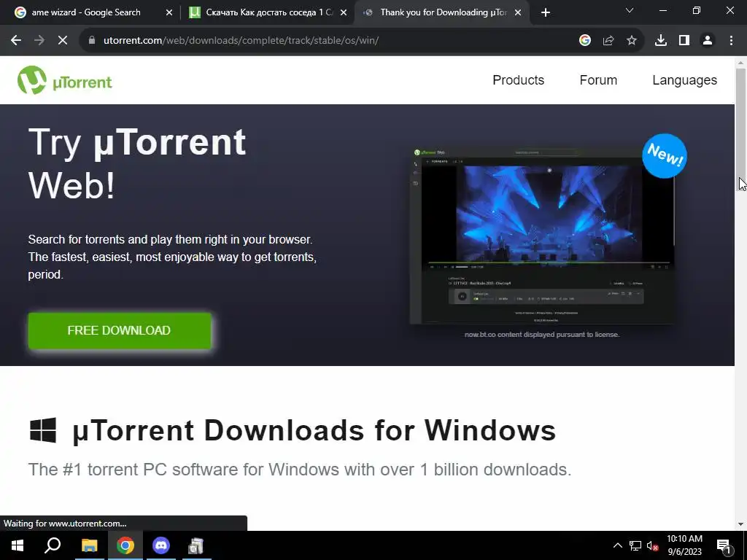Viewport: 747px width, 560px height.
Task: Open the Windows Start menu
Action: click(x=18, y=545)
